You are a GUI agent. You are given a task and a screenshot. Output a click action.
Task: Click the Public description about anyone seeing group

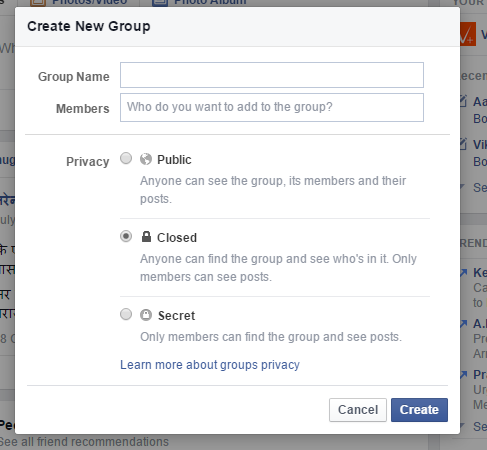tap(273, 190)
